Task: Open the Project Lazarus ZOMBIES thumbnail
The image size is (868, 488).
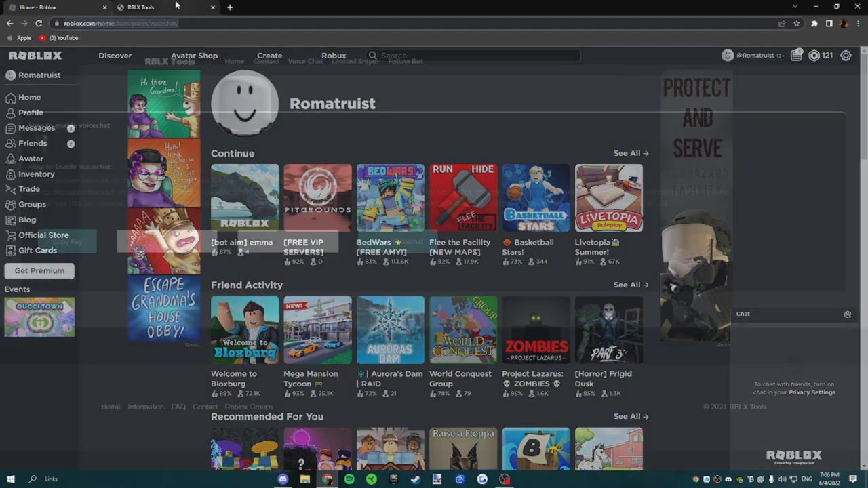Action: pyautogui.click(x=536, y=329)
